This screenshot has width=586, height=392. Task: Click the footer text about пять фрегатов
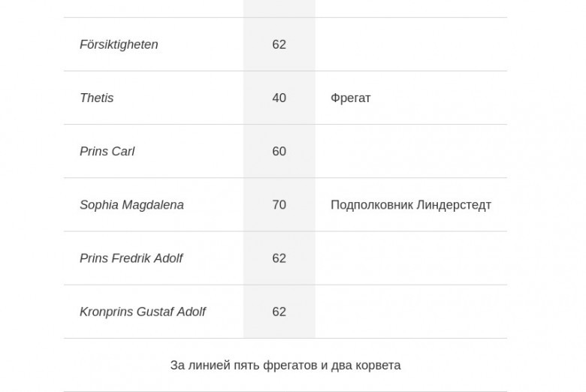pyautogui.click(x=285, y=365)
